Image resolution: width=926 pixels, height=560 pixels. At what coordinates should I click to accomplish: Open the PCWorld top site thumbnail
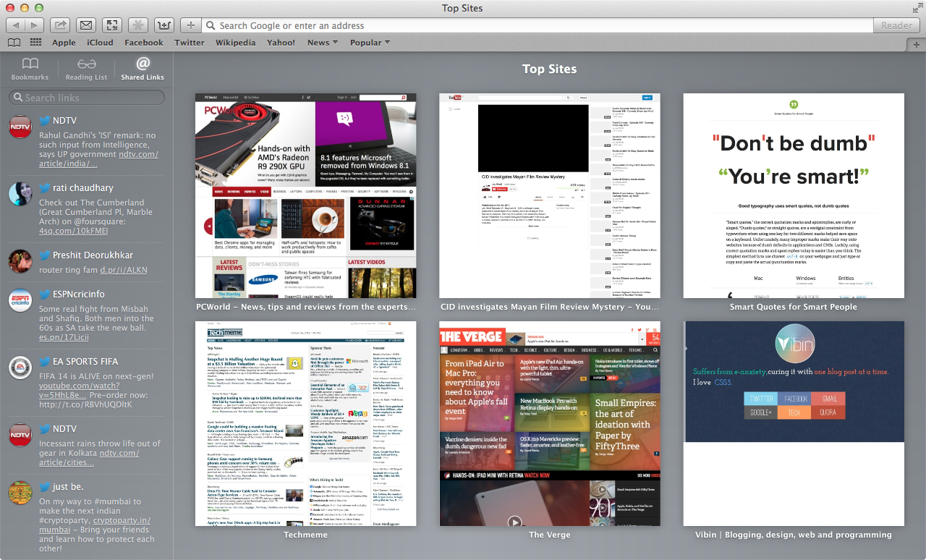(306, 195)
